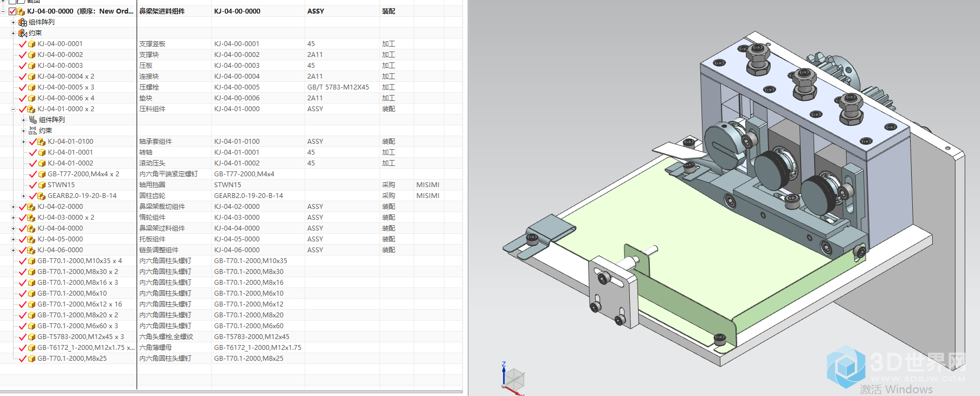This screenshot has height=396, width=980.
Task: Click the MISIMI cell in the STWN15 row
Action: click(x=428, y=185)
